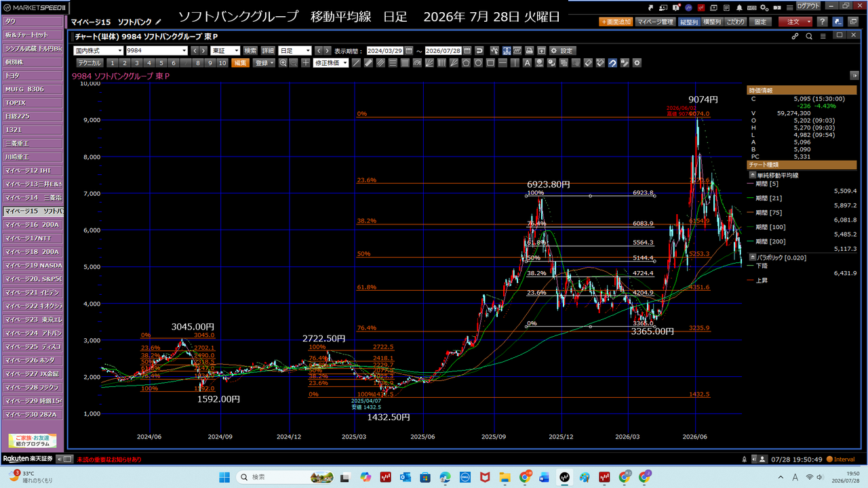Click the chart print icon
This screenshot has height=488, width=868.
[x=530, y=51]
